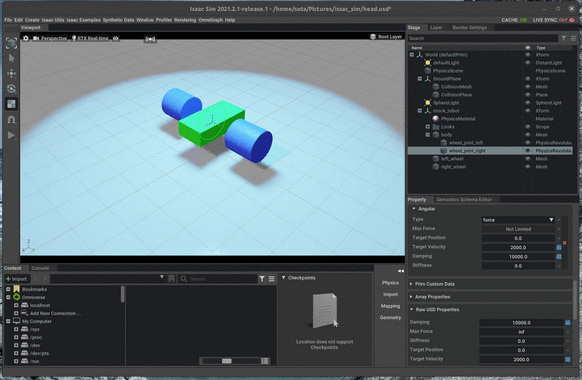Select the PhysicsMaterial prim
582x380 pixels.
pyautogui.click(x=458, y=119)
